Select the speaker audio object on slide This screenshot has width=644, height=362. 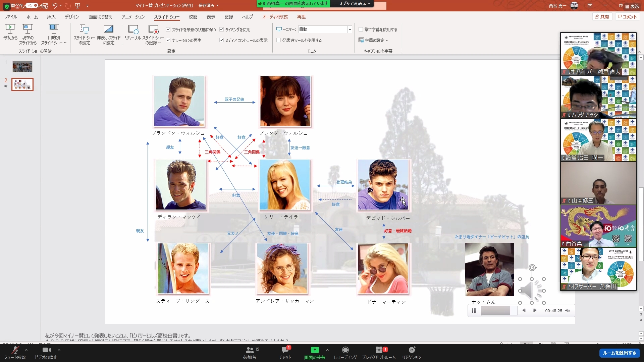[x=532, y=291]
